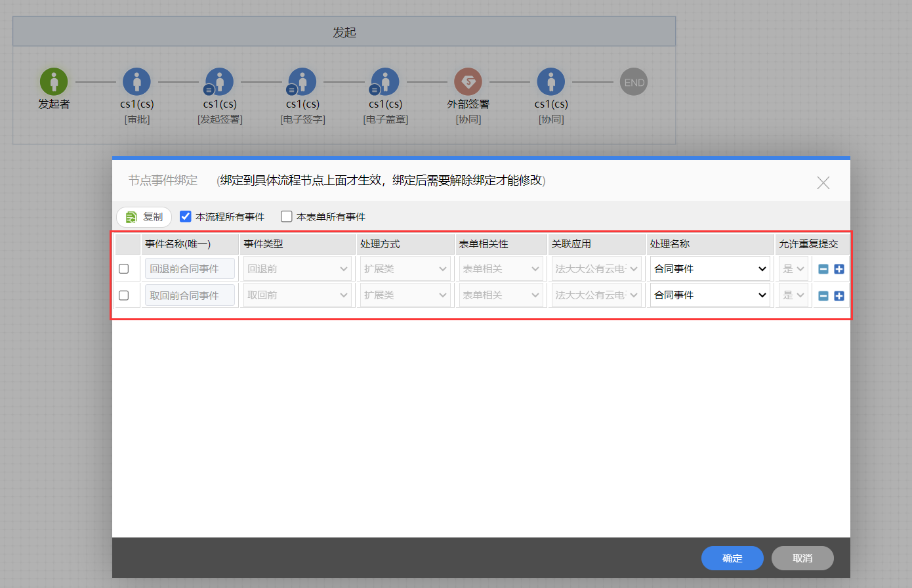Add a row after 取回前合同事件 with plus icon
The width and height of the screenshot is (912, 588).
[839, 296]
